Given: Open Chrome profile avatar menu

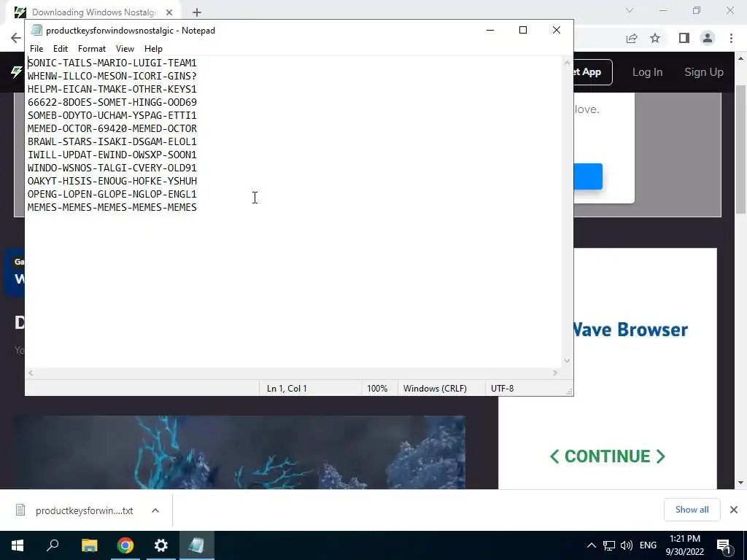Looking at the screenshot, I should (708, 38).
